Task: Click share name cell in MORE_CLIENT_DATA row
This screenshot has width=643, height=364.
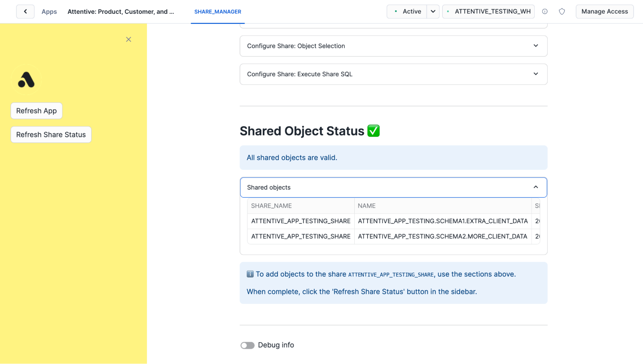Action: (x=301, y=236)
